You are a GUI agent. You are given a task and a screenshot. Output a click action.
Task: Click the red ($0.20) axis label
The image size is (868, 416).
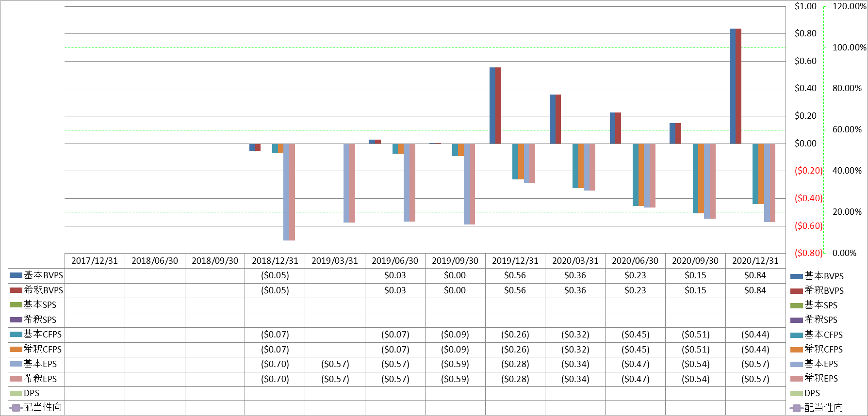pos(808,171)
